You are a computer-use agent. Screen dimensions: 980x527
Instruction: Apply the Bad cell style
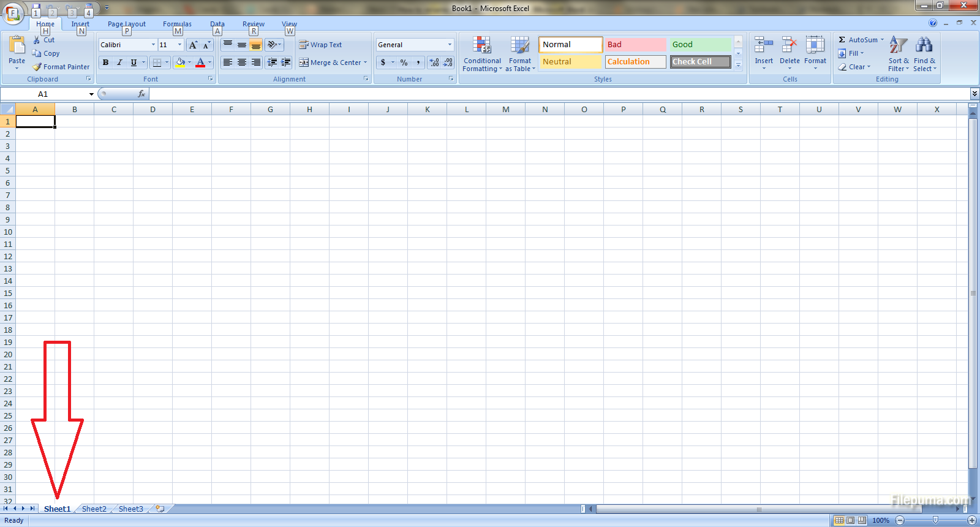coord(635,45)
